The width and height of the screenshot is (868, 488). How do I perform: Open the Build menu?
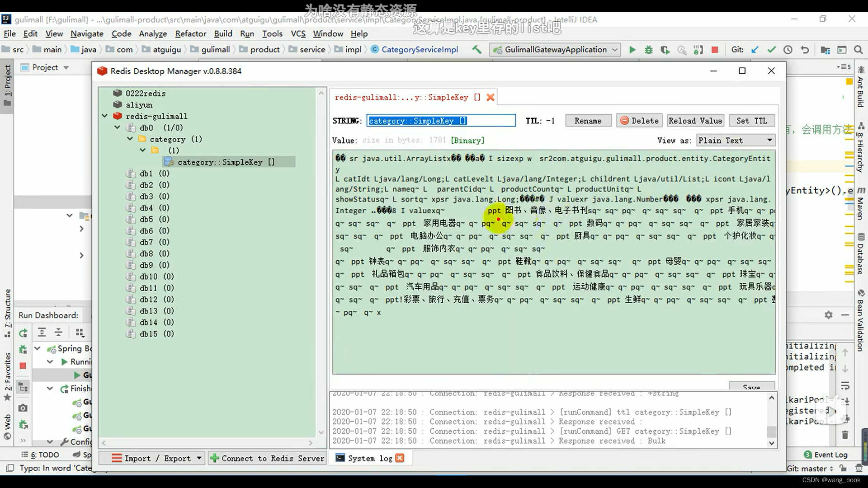(223, 33)
